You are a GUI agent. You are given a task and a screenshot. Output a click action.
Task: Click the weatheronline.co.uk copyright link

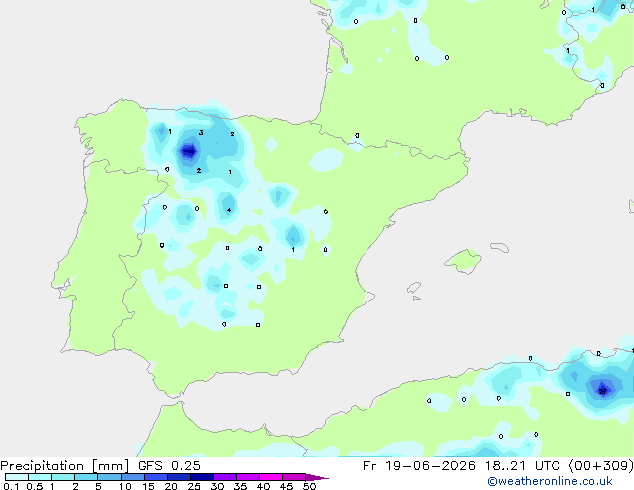[550, 481]
